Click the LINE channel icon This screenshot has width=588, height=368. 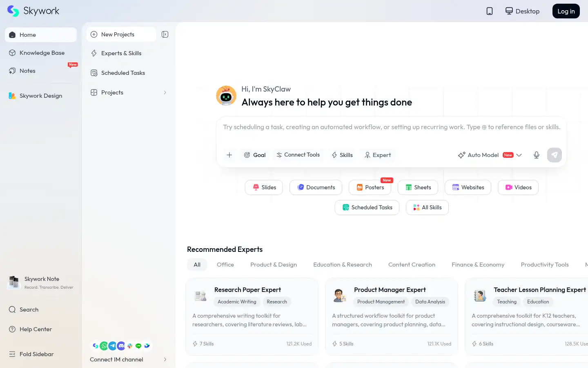(138, 346)
